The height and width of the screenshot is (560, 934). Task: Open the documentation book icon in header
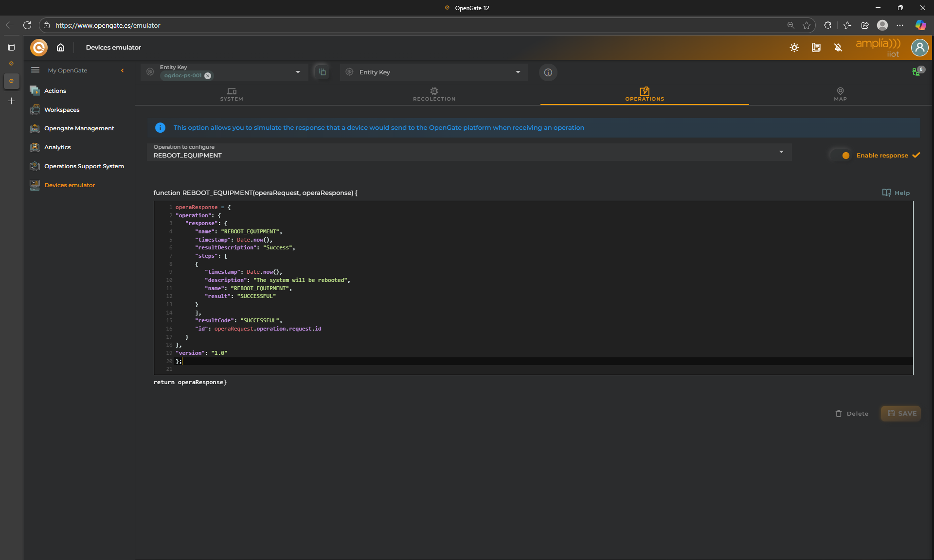click(816, 48)
